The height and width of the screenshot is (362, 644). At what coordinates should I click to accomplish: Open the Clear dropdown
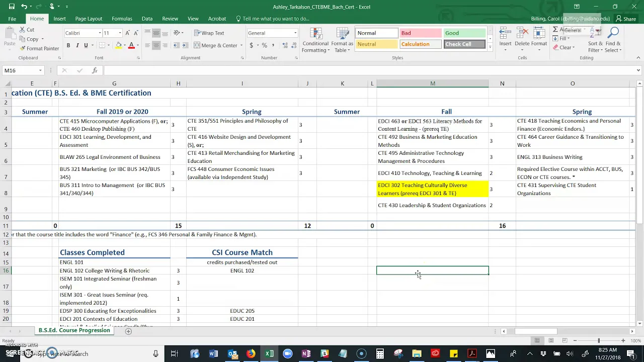[x=563, y=48]
